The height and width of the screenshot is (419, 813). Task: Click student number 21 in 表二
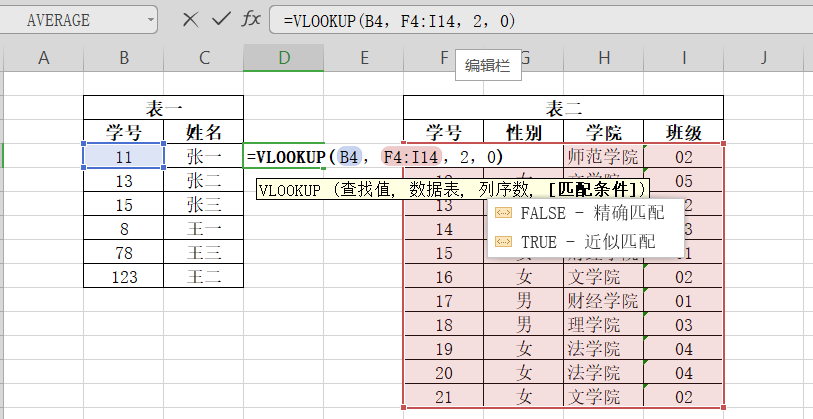click(x=444, y=396)
